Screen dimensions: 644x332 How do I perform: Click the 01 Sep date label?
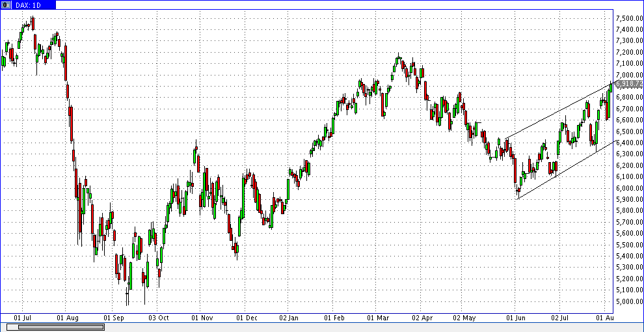(114, 318)
